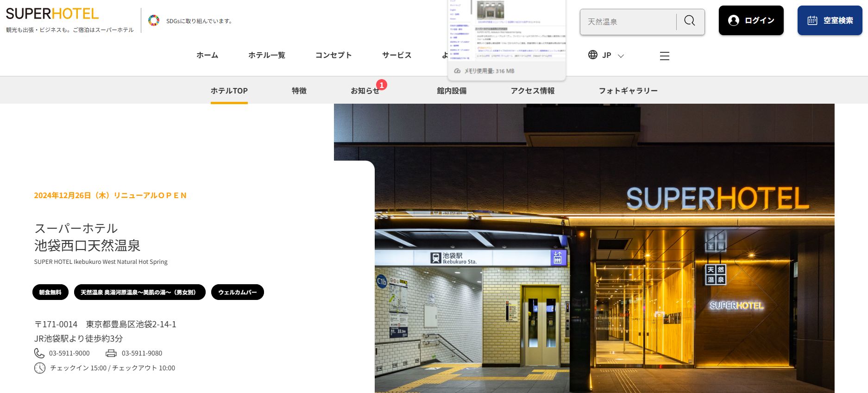The image size is (868, 393).
Task: Open the hamburger menu icon
Action: click(x=665, y=56)
